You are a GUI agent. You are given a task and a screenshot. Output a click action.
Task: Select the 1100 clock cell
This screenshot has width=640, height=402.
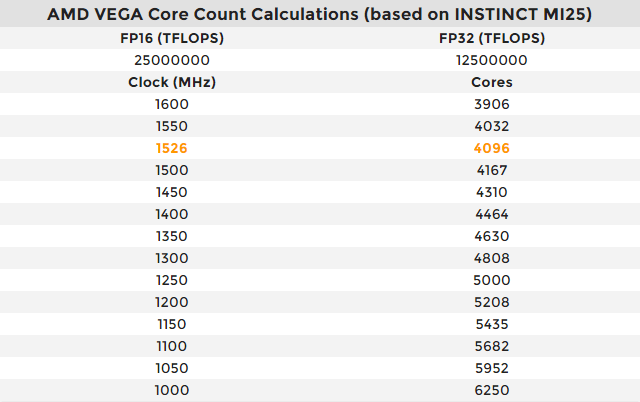[x=172, y=346]
